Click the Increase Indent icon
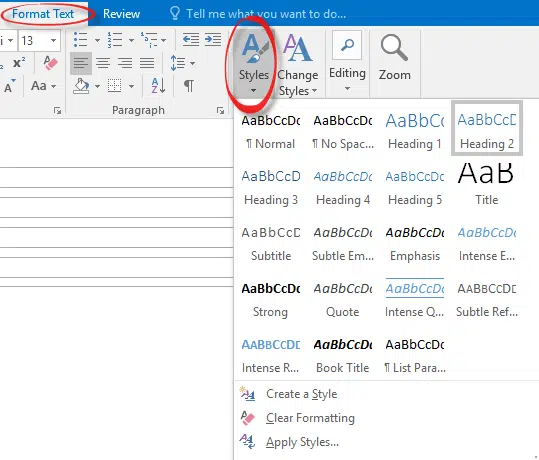 213,40
